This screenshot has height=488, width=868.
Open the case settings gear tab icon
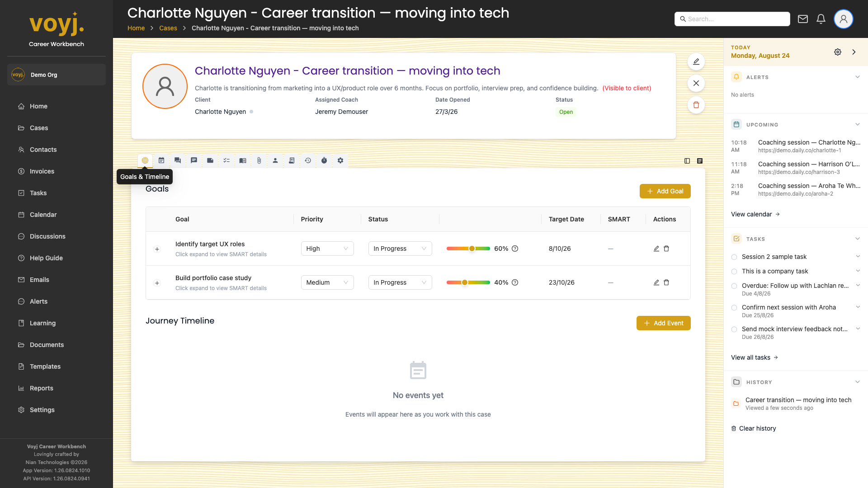point(340,160)
